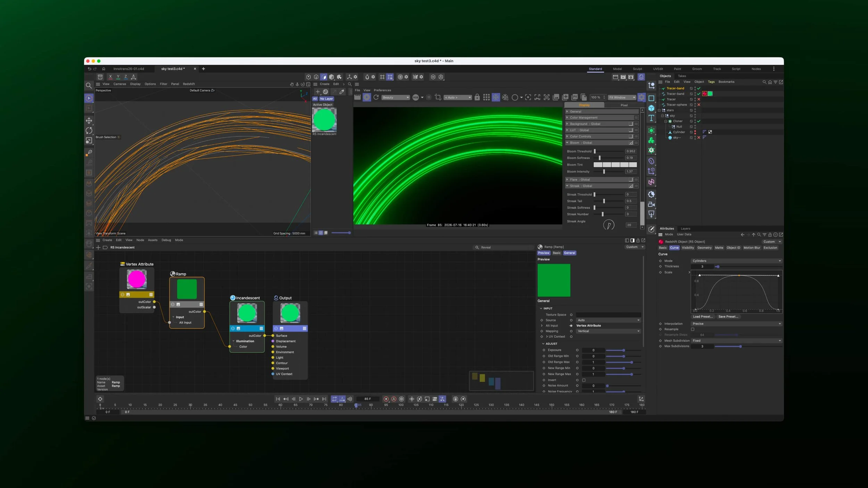Select the Geometry attribute tab
Viewport: 868px width, 488px height.
point(704,248)
